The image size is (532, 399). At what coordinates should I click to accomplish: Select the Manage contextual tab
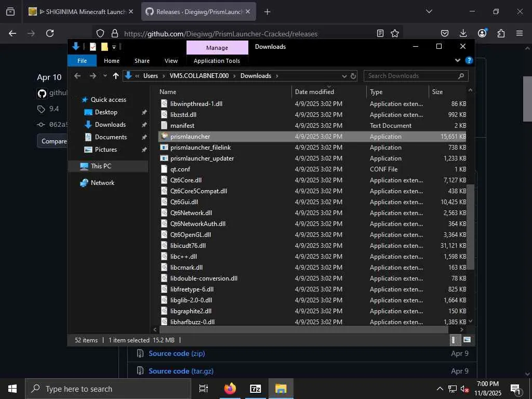tap(217, 48)
